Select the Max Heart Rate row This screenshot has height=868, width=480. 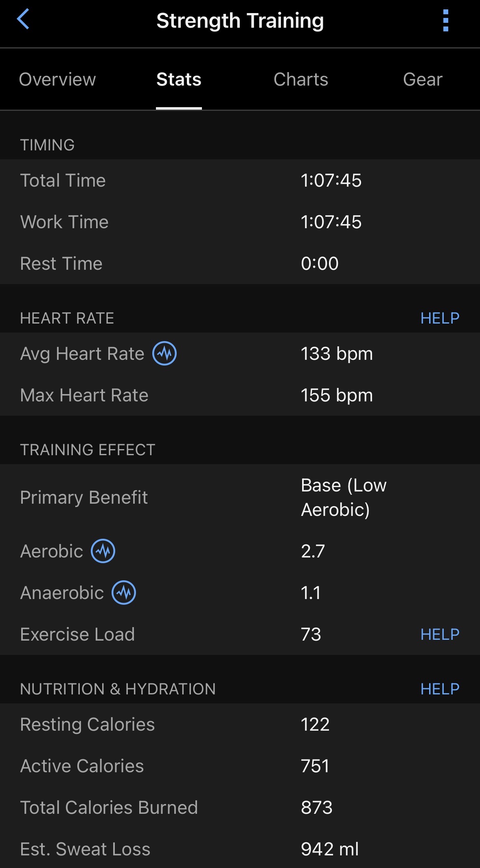240,395
